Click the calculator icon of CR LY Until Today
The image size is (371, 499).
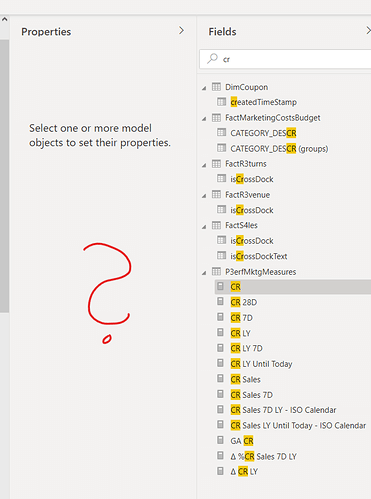click(220, 363)
